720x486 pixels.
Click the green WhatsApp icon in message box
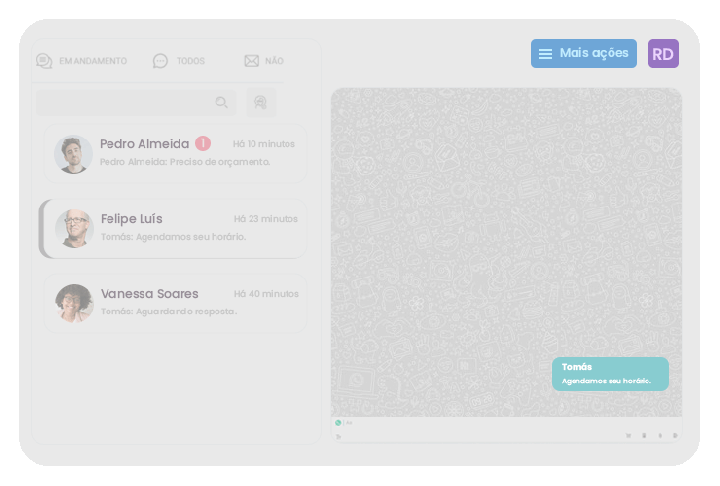click(338, 423)
